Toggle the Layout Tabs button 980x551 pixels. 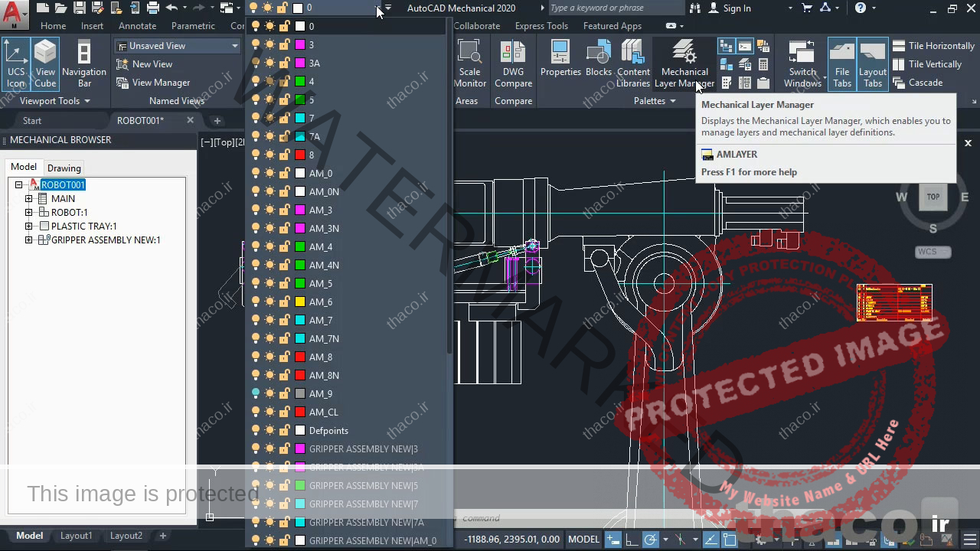(x=873, y=64)
